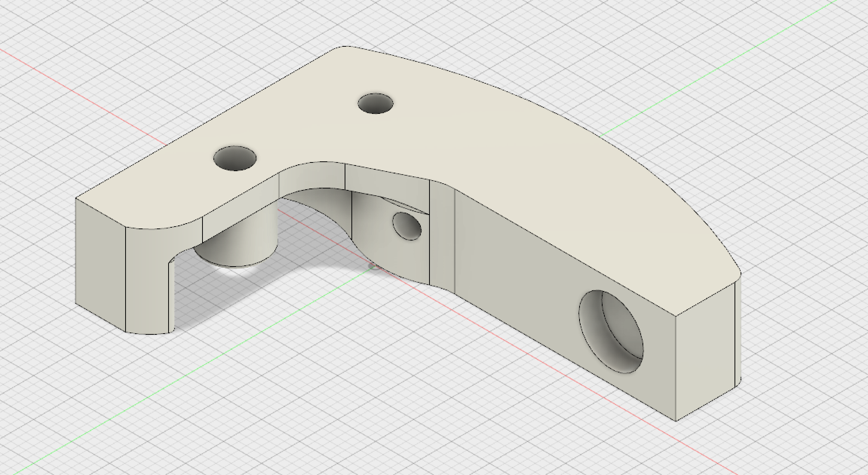Screen dimensions: 868x475
Task: Click the right through-hole on top face
Action: (375, 103)
